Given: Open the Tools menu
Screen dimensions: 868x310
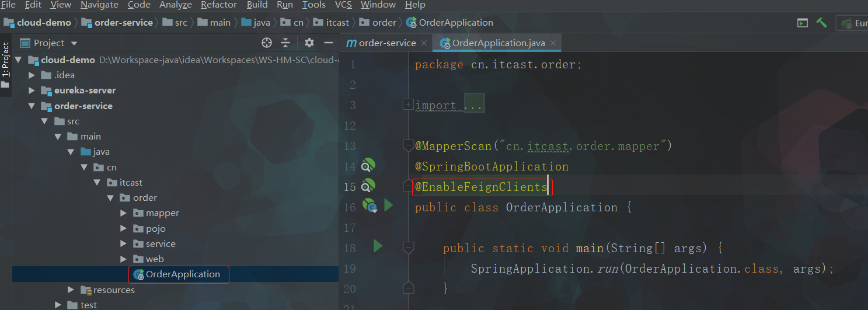Looking at the screenshot, I should 314,5.
